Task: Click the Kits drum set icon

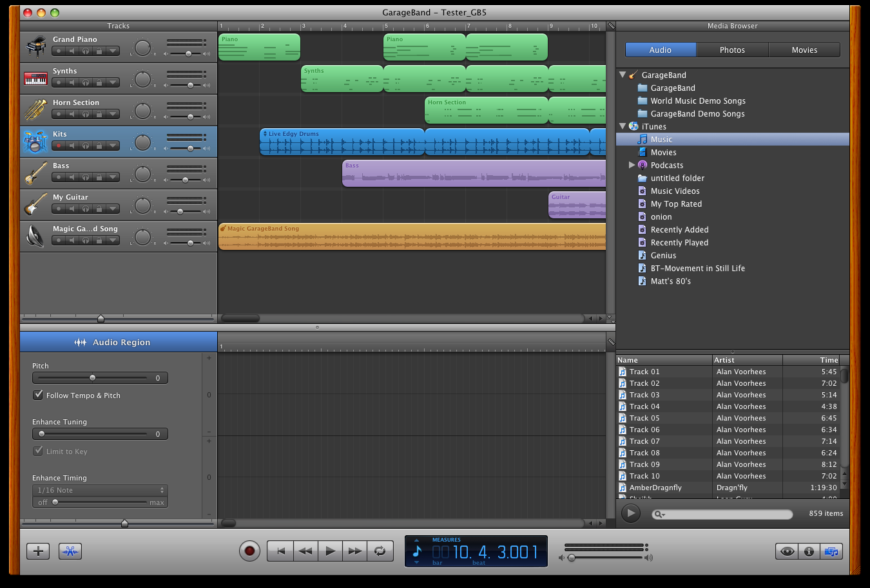Action: coord(35,142)
